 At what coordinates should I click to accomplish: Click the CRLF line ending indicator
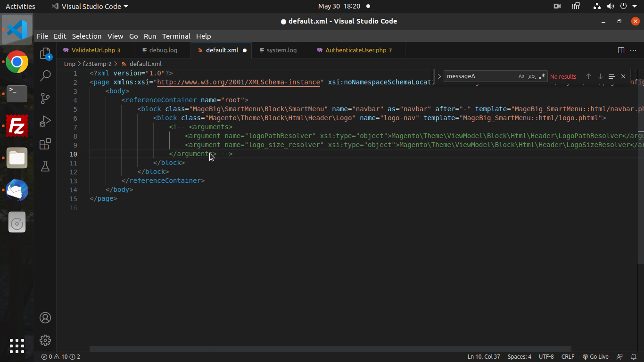(568, 357)
